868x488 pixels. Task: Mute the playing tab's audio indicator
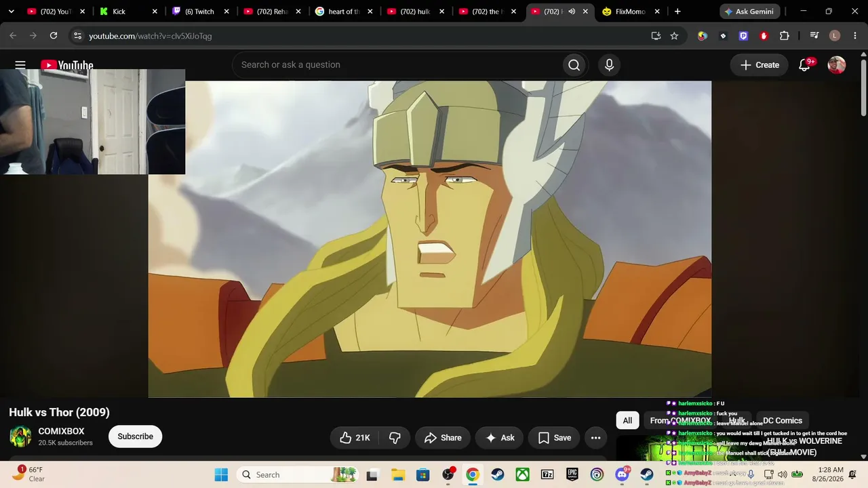click(x=572, y=12)
